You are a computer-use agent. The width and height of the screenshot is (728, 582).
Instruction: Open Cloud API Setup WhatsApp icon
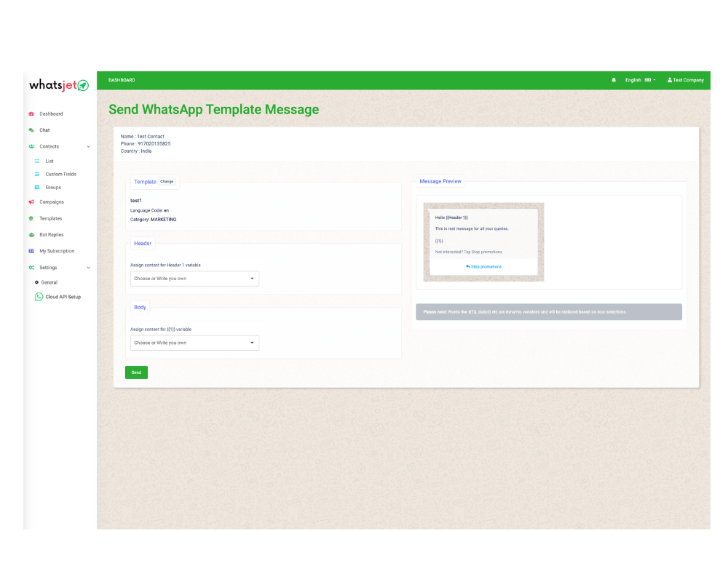coord(39,297)
